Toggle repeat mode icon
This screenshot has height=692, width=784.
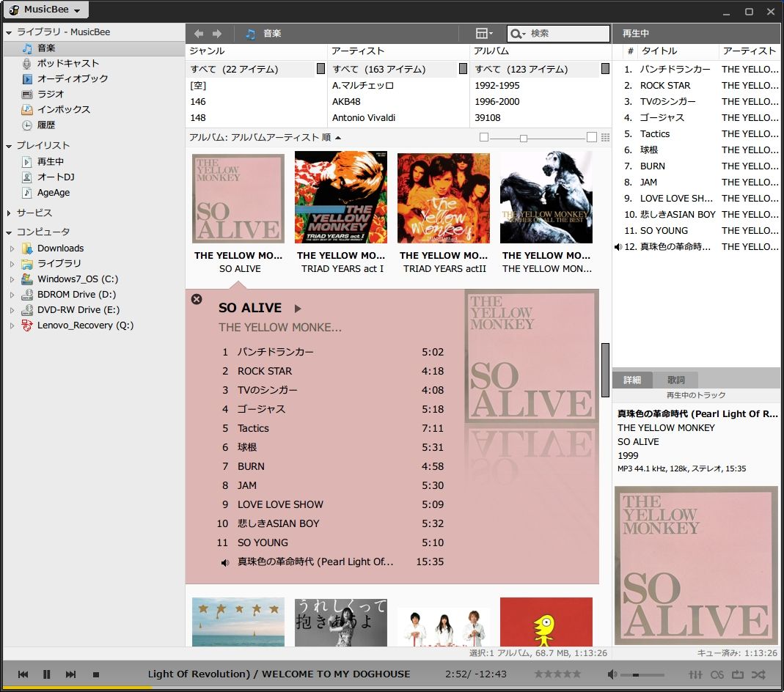point(738,674)
